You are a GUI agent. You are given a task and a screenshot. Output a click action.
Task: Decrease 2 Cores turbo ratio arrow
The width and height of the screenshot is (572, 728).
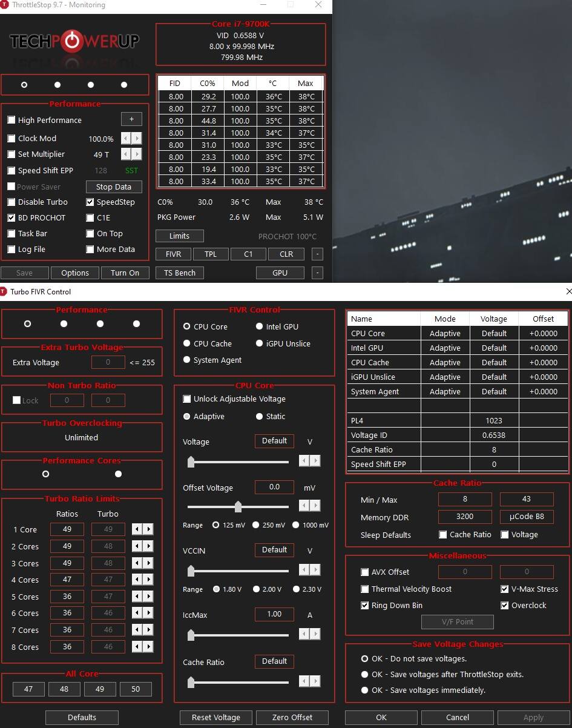137,546
